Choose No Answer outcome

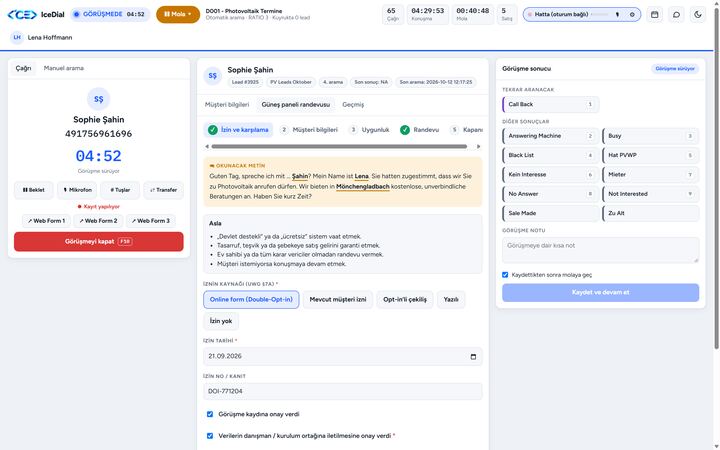(551, 194)
